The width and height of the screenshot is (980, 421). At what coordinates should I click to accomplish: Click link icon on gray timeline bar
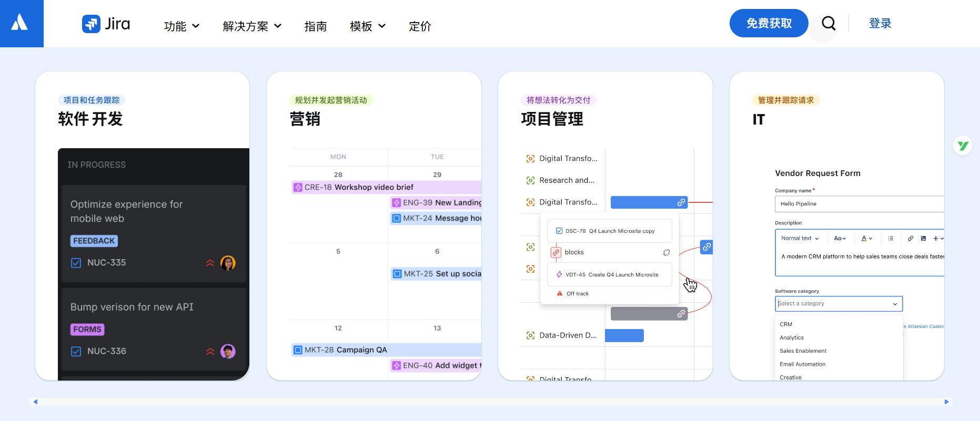pos(681,314)
